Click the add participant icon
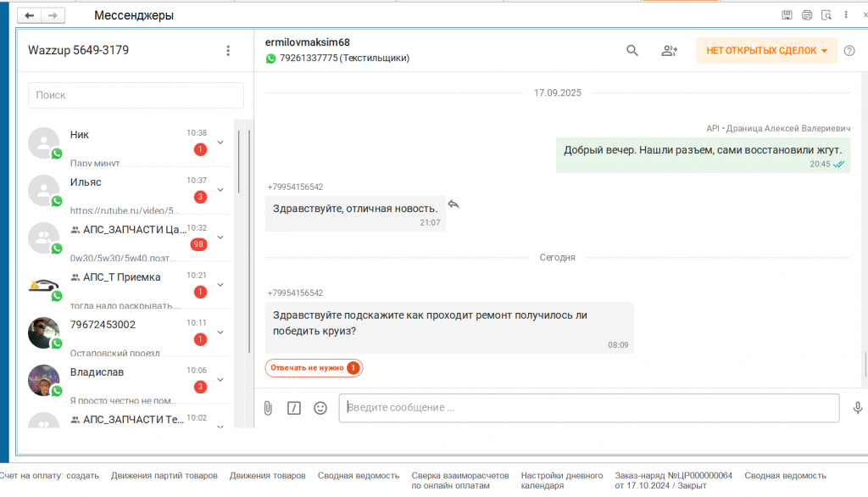This screenshot has height=497, width=868. pyautogui.click(x=669, y=51)
